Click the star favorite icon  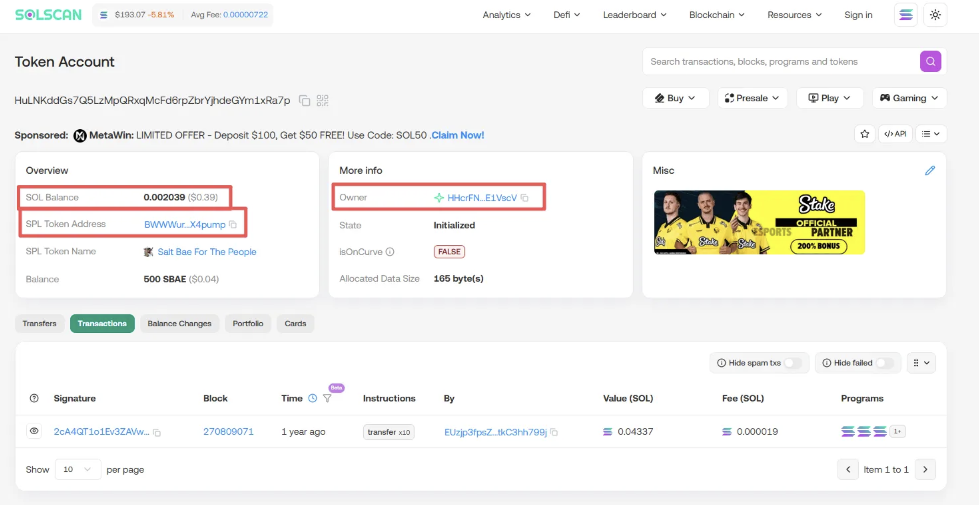pyautogui.click(x=864, y=134)
